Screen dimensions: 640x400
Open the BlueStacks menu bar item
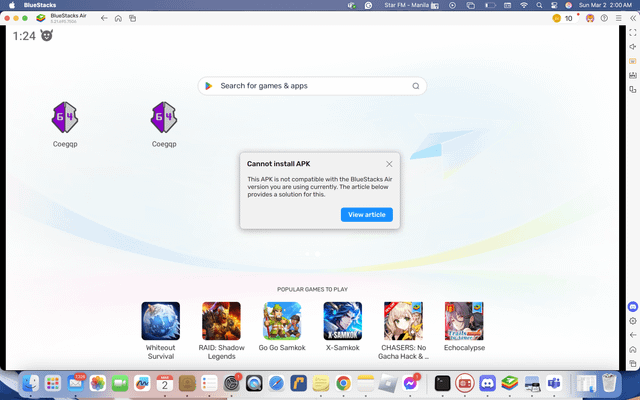[41, 5]
